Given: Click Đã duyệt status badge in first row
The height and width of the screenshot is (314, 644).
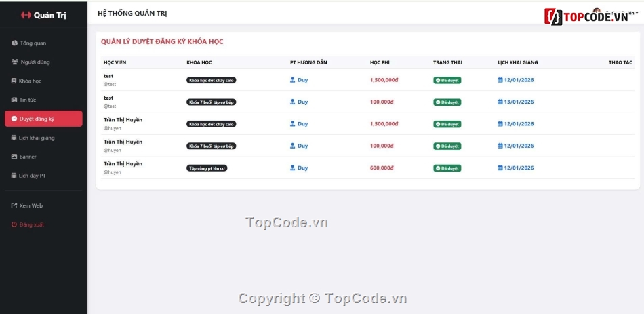Looking at the screenshot, I should tap(447, 80).
